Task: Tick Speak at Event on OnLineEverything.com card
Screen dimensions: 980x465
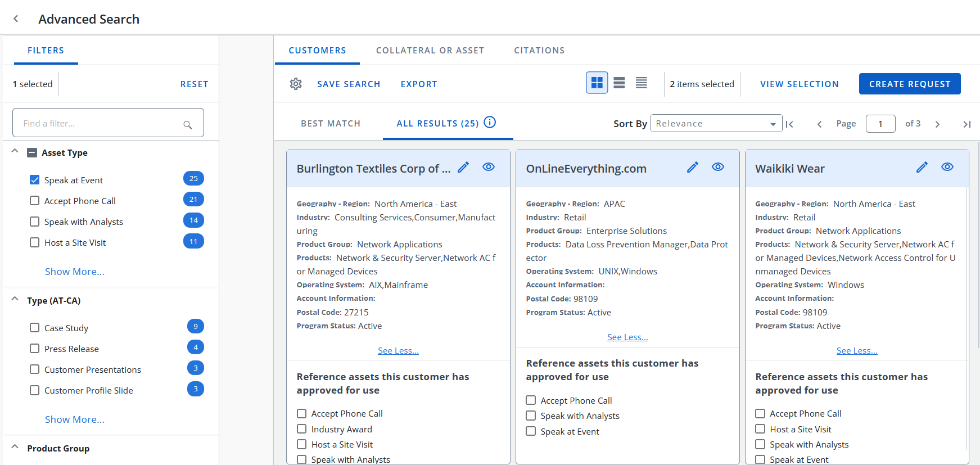Action: [x=531, y=431]
